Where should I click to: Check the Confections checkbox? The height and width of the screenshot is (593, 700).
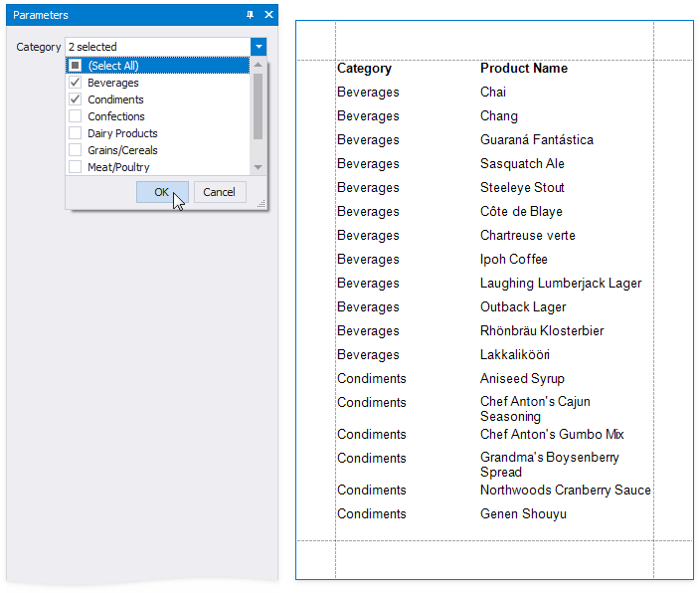tap(76, 116)
